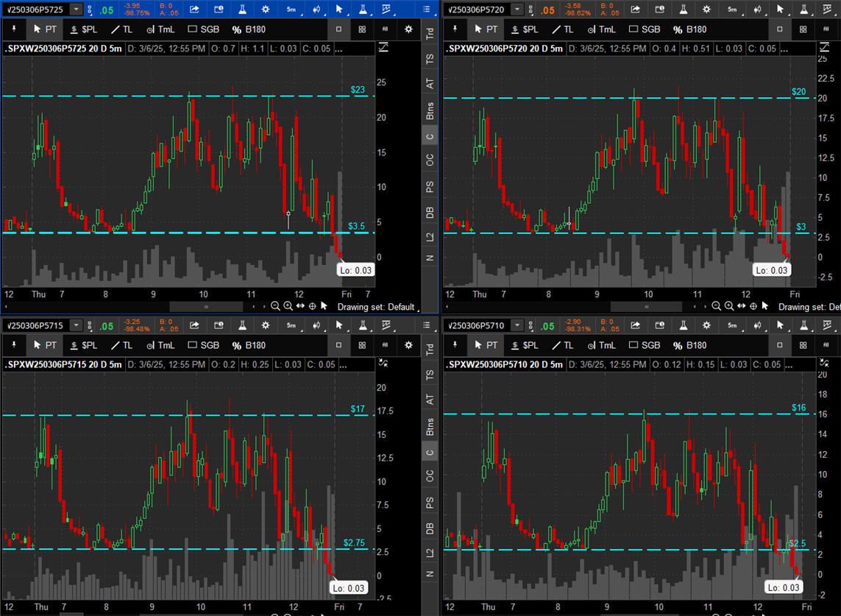Open chart settings gear in the P5720 header
Viewport: 841px width, 616px height.
[706, 10]
